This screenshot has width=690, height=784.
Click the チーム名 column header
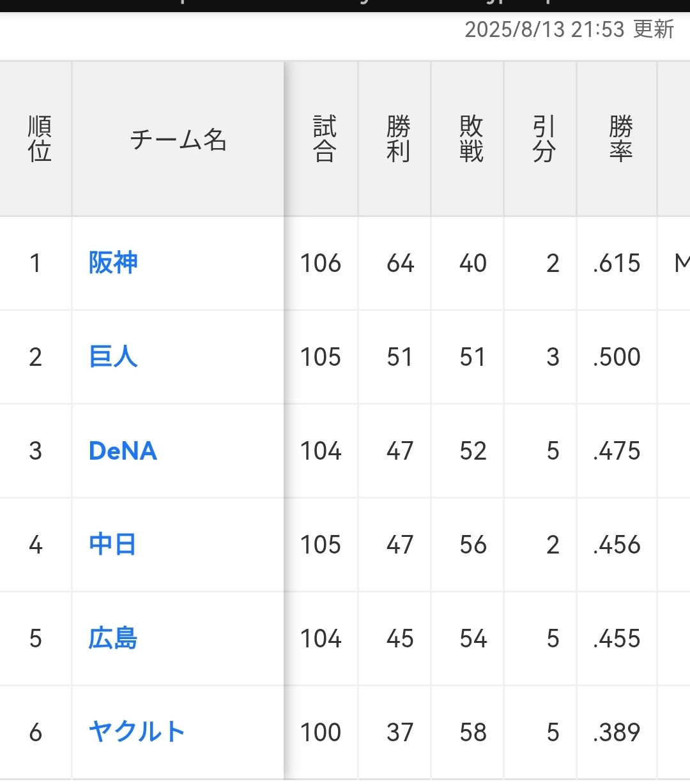(178, 139)
